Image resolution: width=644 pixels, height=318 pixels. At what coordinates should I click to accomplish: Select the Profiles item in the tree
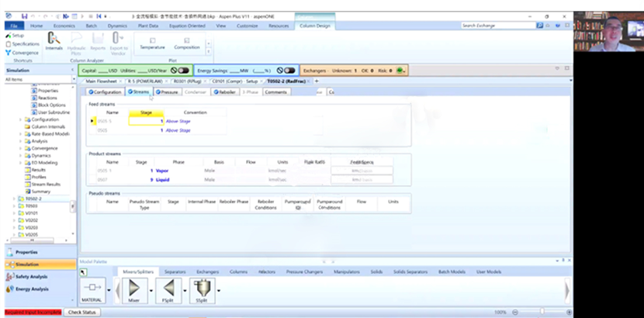(39, 178)
